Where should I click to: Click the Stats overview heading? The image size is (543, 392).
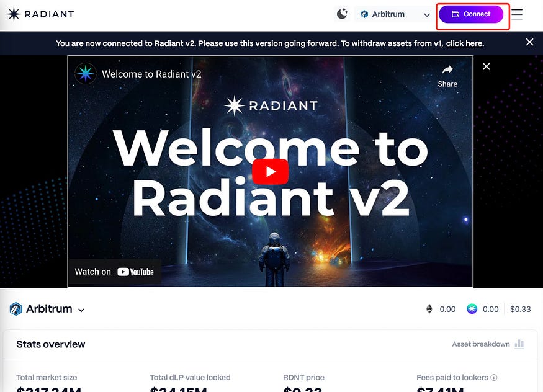(50, 344)
